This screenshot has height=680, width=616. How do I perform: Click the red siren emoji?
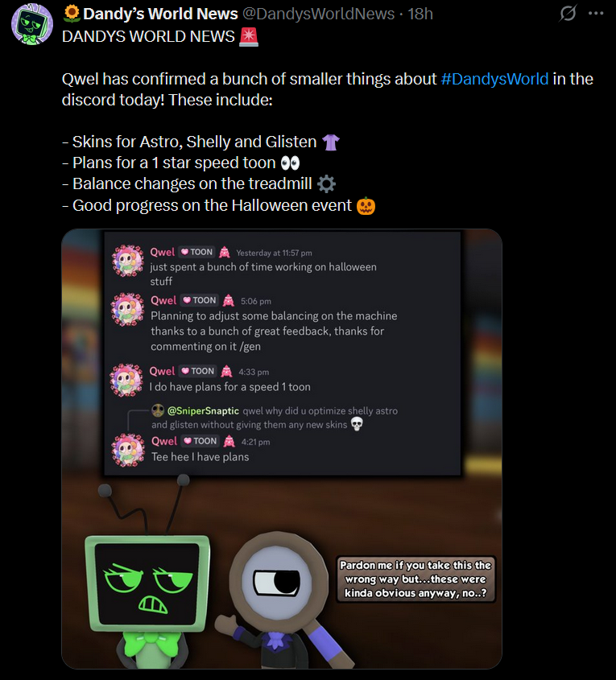point(249,36)
